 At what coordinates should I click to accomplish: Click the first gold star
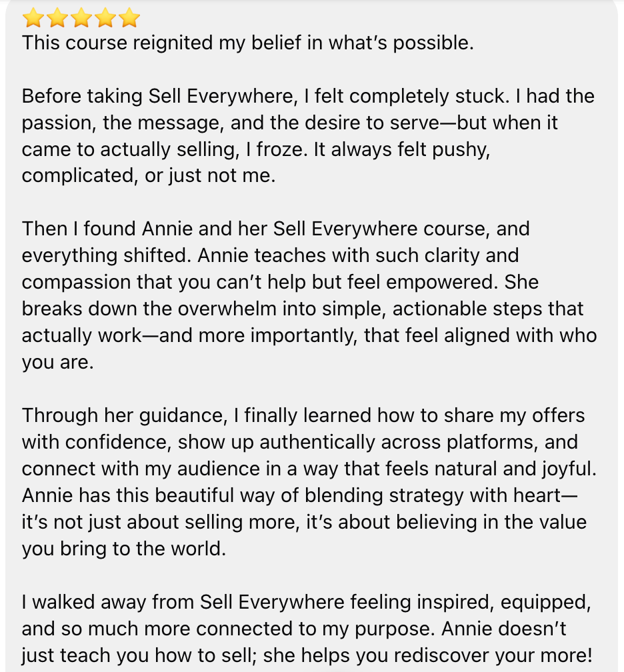tap(33, 18)
